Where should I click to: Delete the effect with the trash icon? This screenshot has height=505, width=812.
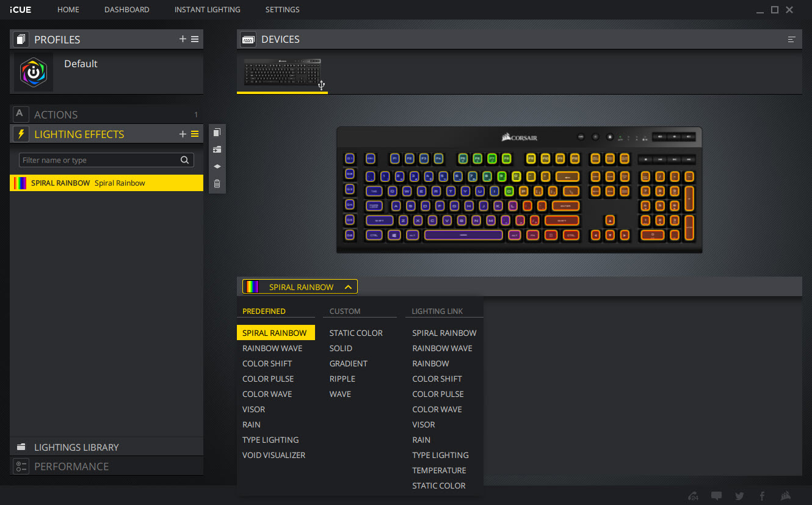(217, 183)
